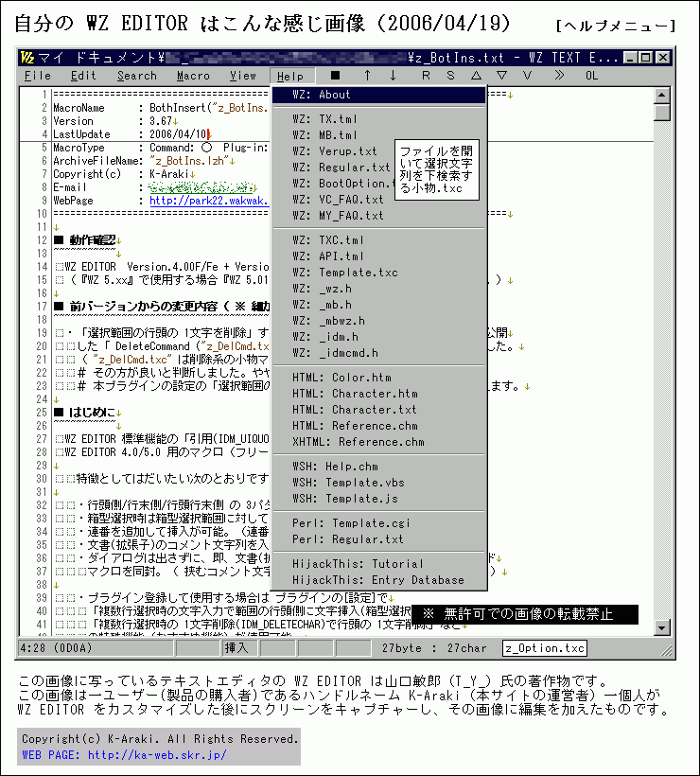
Task: Select XHTML: Reference.chm menu entry
Action: (379, 441)
